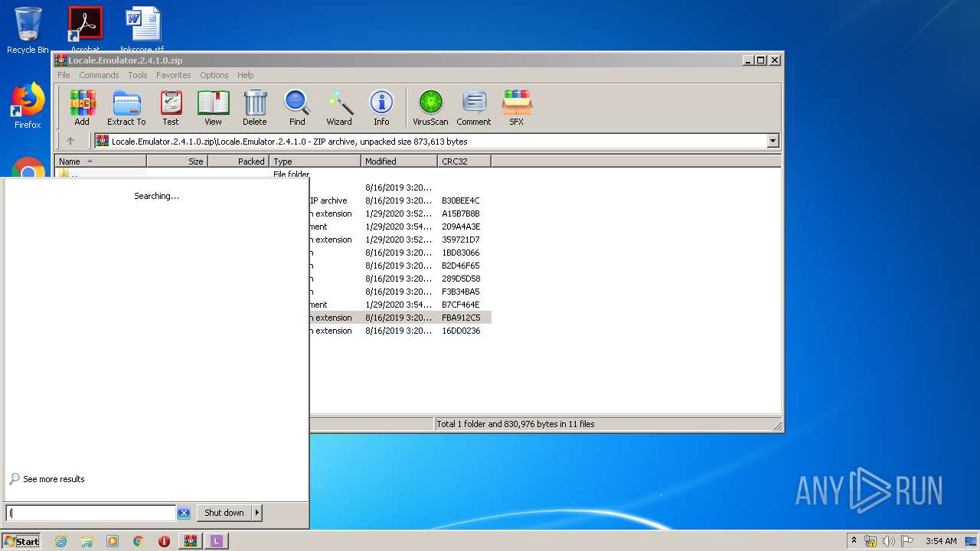Clear the Start menu search box
Screen dimensions: 980x551
click(x=184, y=513)
